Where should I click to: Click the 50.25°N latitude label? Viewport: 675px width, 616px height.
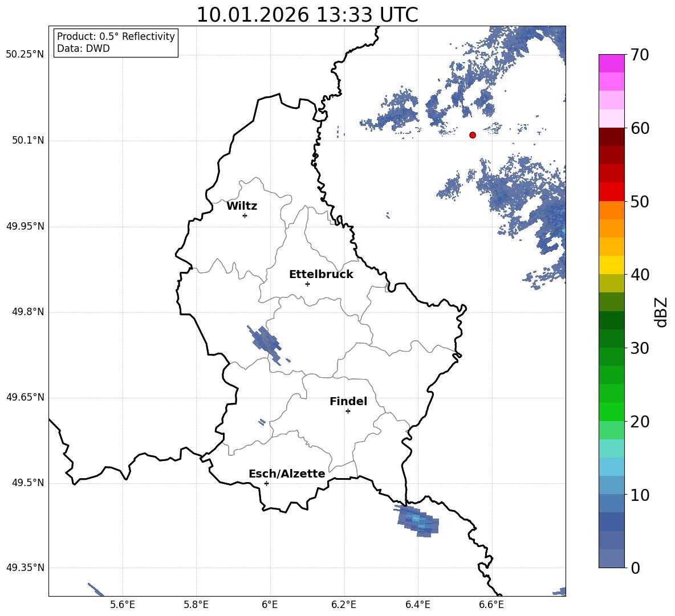[25, 55]
